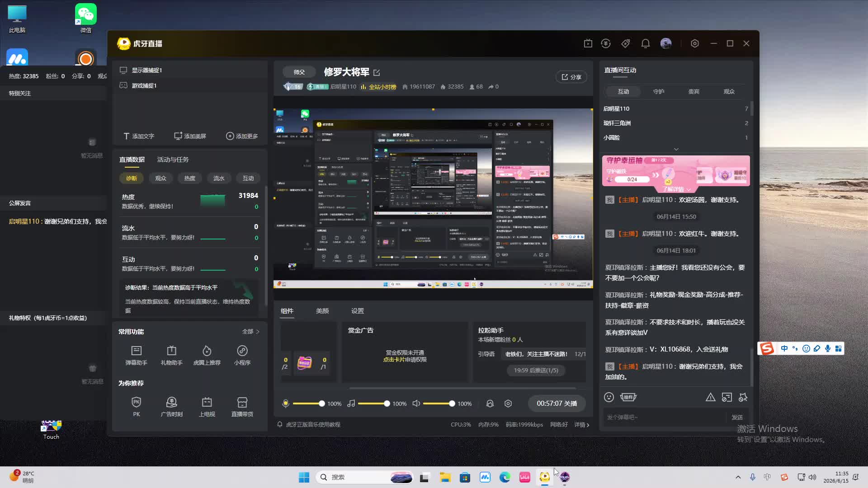Screen dimensions: 868x488
Task: Open the 守护 tab in interaction panel
Action: [x=659, y=92]
